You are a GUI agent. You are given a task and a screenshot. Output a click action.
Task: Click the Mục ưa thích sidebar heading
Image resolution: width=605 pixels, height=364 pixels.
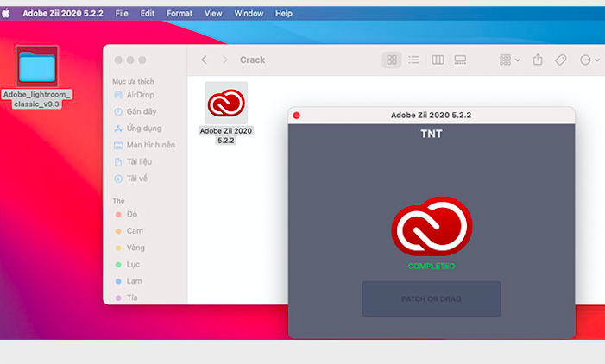coord(133,81)
